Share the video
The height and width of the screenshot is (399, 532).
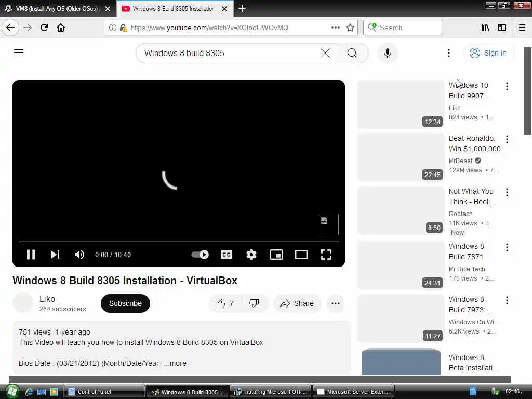pos(297,303)
